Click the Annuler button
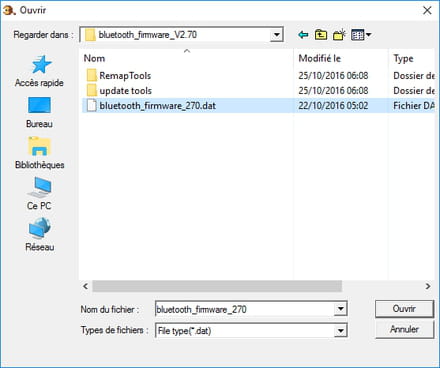 coord(404,330)
